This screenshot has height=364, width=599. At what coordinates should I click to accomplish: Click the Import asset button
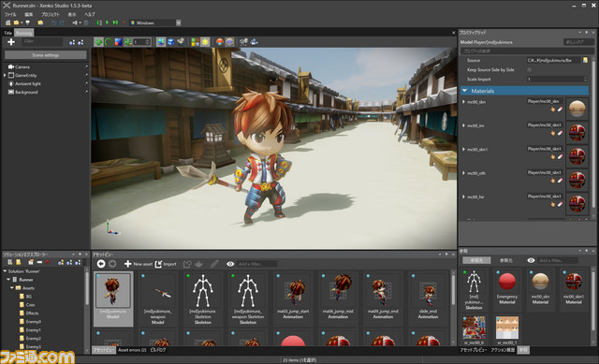[x=166, y=264]
